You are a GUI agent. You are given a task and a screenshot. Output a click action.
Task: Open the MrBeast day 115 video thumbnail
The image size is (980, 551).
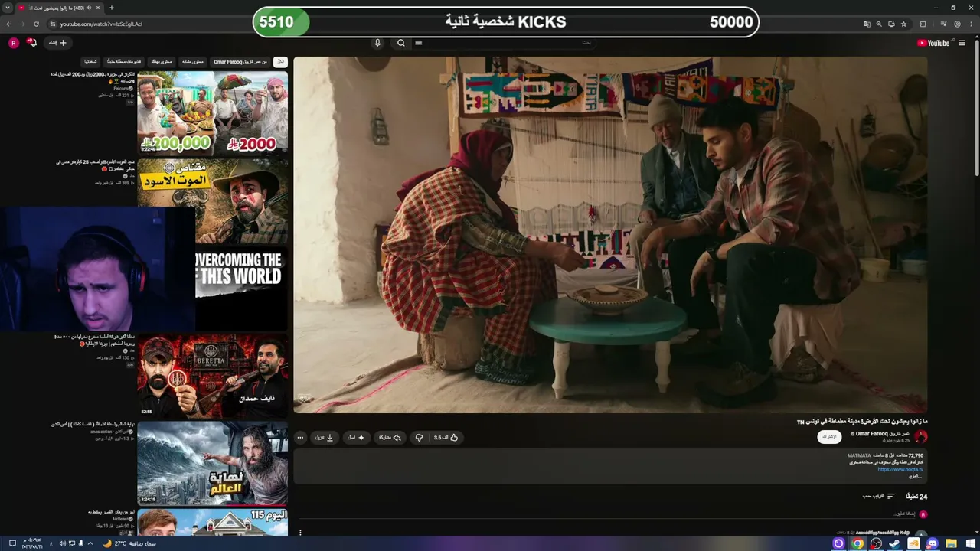(213, 522)
